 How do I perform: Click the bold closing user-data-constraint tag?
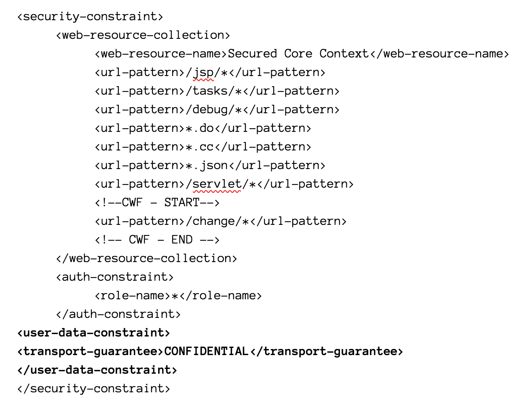pyautogui.click(x=97, y=370)
